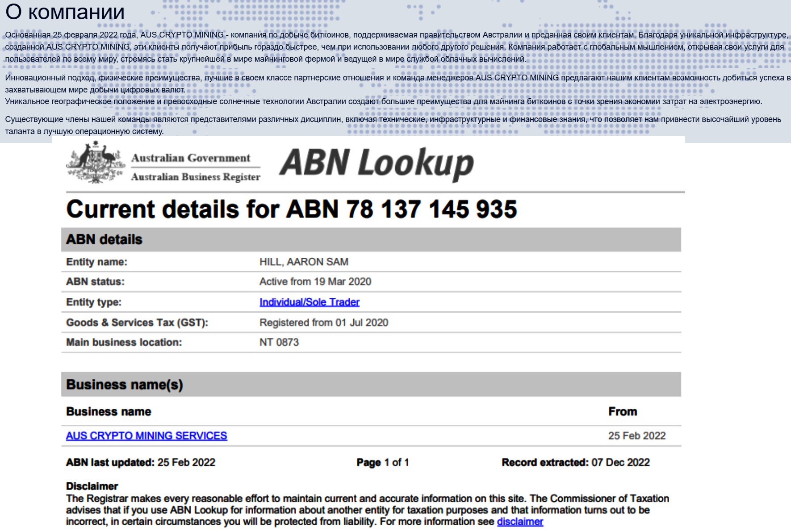
Task: Click the 'Entity type:' label
Action: coord(94,302)
